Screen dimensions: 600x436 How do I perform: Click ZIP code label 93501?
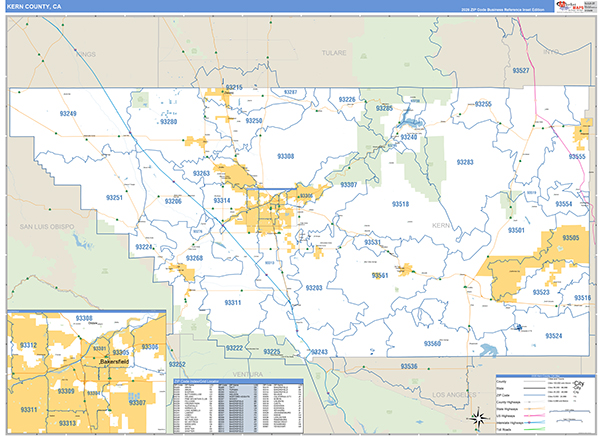point(517,230)
